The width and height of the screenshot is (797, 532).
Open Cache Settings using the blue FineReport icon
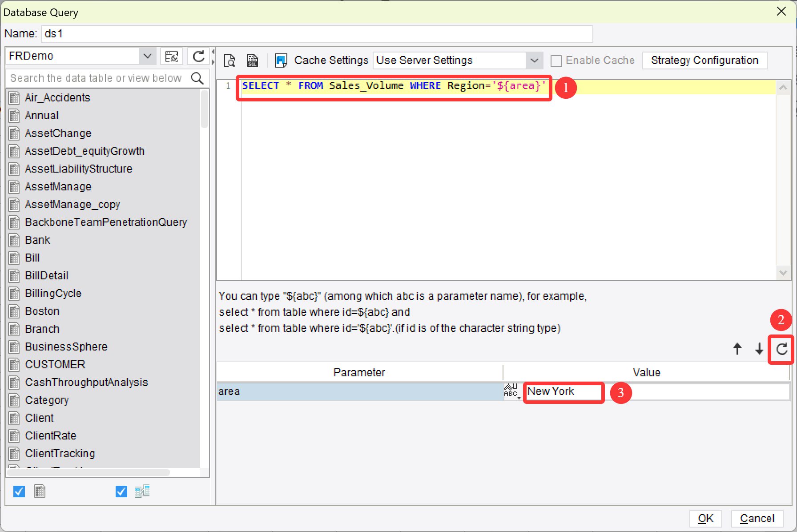click(x=281, y=60)
